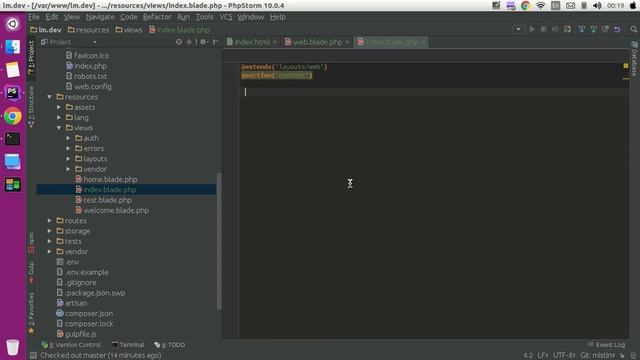
Task: Click the Debug button in toolbar
Action: coord(544,29)
